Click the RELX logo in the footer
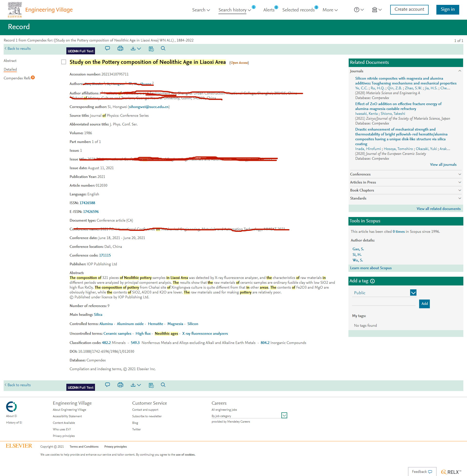467x476 pixels. tap(451, 472)
